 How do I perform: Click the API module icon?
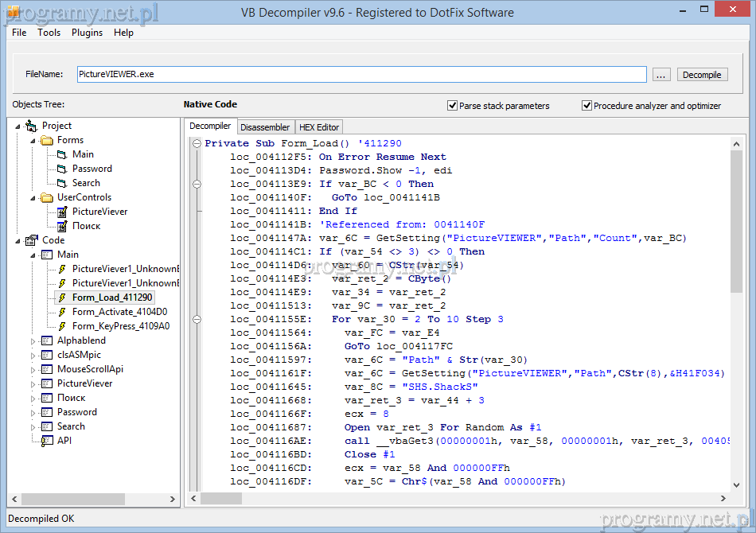(x=47, y=441)
